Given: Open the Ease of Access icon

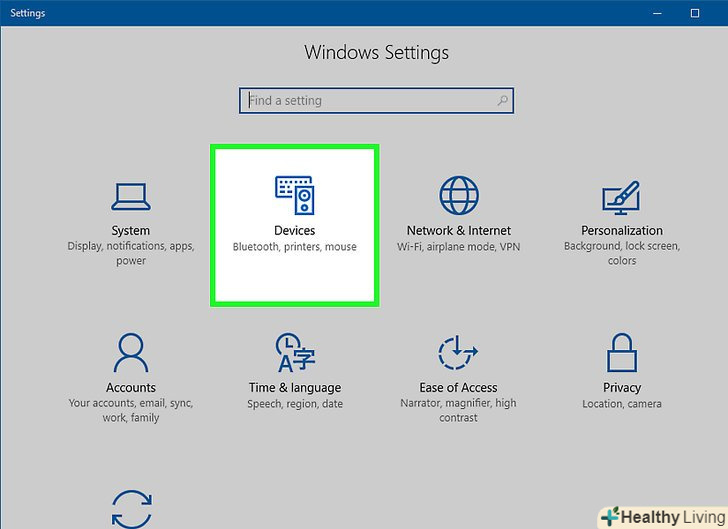Looking at the screenshot, I should tap(458, 353).
